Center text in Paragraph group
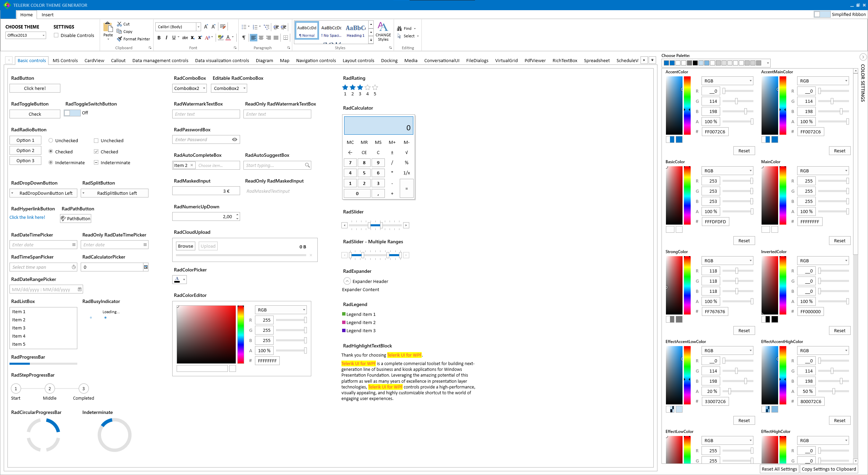 261,38
